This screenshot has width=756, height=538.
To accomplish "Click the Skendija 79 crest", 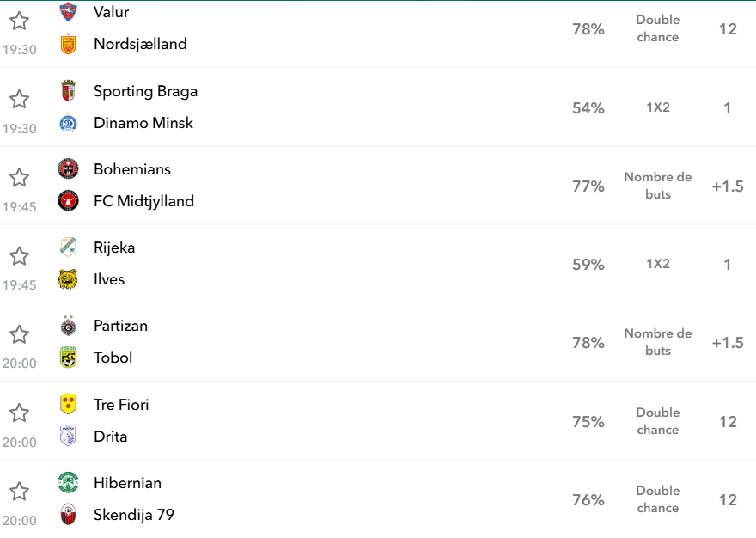I will coord(68,514).
